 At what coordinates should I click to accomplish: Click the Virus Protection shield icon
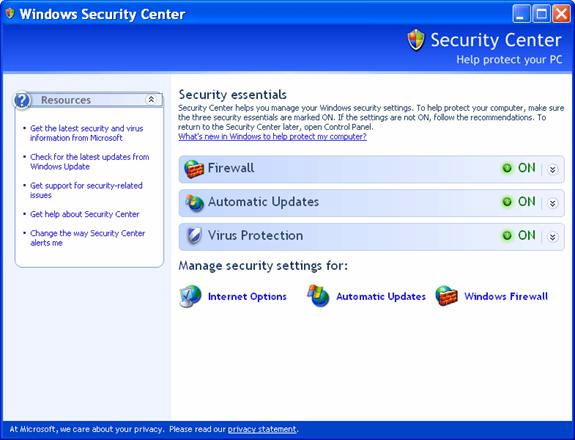[x=194, y=236]
